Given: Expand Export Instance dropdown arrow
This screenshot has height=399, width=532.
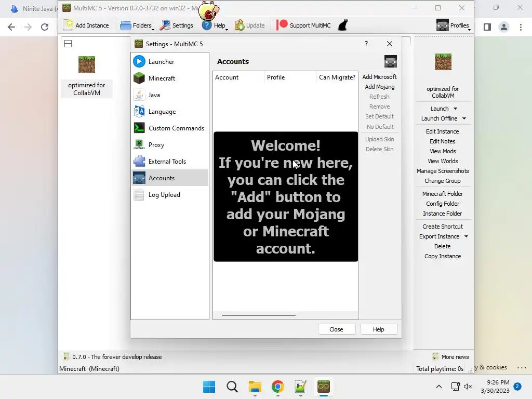Looking at the screenshot, I should click(x=466, y=236).
